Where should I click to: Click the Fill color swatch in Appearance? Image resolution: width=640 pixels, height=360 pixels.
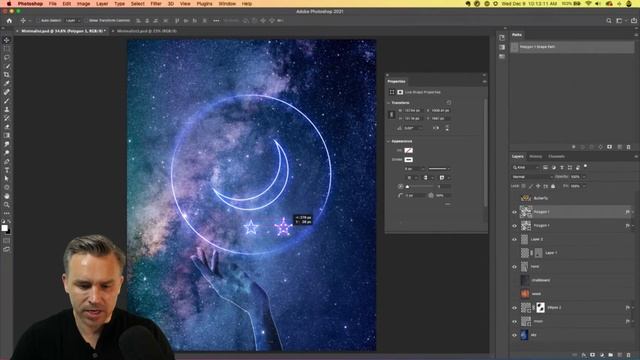408,151
